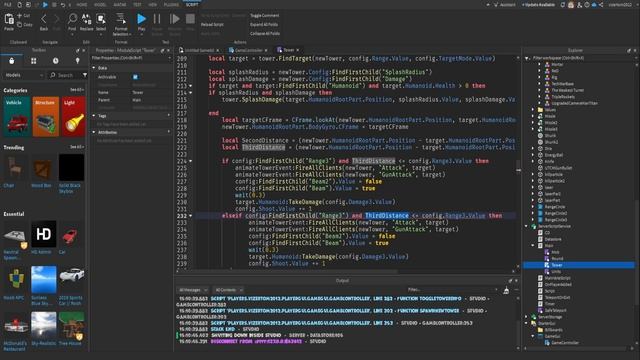Click Collapse All Folds action

tap(265, 33)
